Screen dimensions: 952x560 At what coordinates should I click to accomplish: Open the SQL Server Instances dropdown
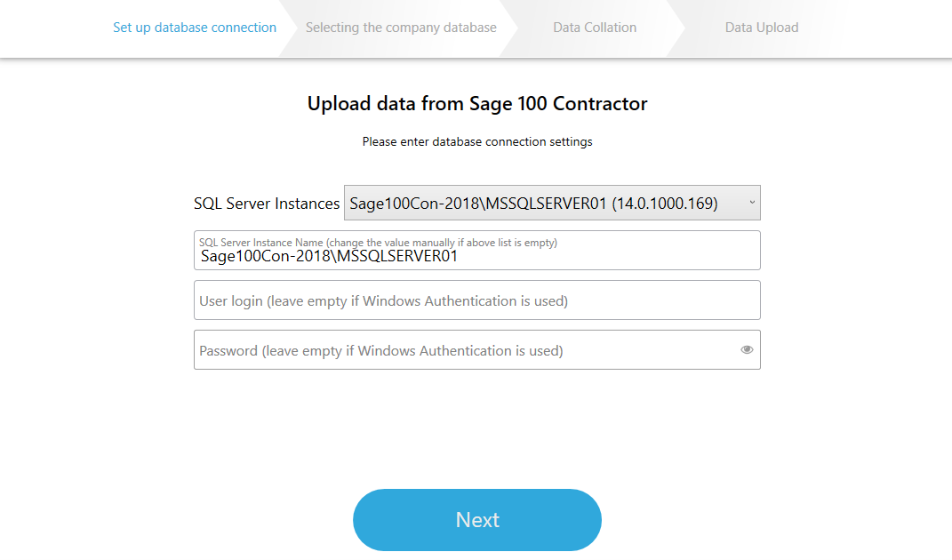(552, 203)
